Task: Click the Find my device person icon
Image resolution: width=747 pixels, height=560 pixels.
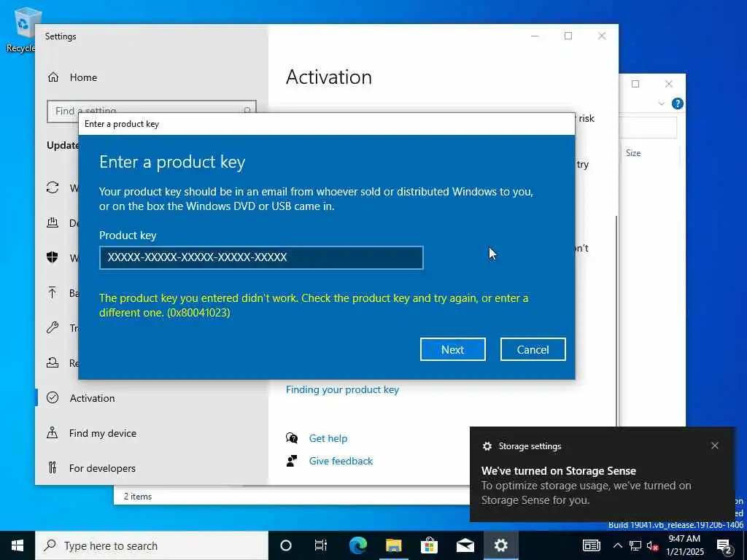Action: pos(53,433)
